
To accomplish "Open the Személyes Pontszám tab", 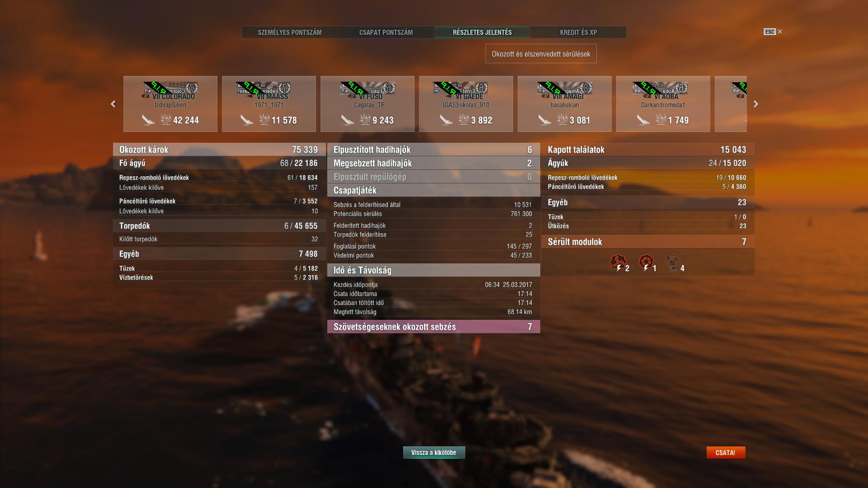I will pyautogui.click(x=290, y=32).
